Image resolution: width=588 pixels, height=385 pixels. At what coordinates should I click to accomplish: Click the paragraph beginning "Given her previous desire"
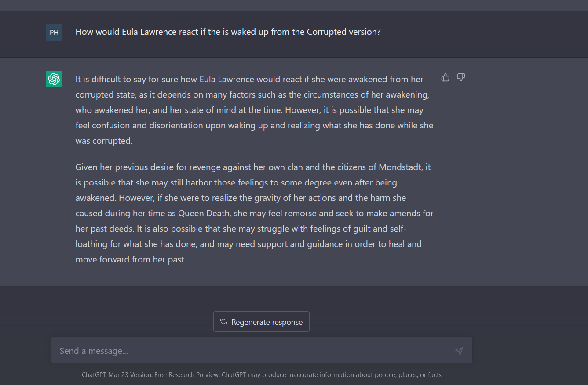[x=254, y=213]
